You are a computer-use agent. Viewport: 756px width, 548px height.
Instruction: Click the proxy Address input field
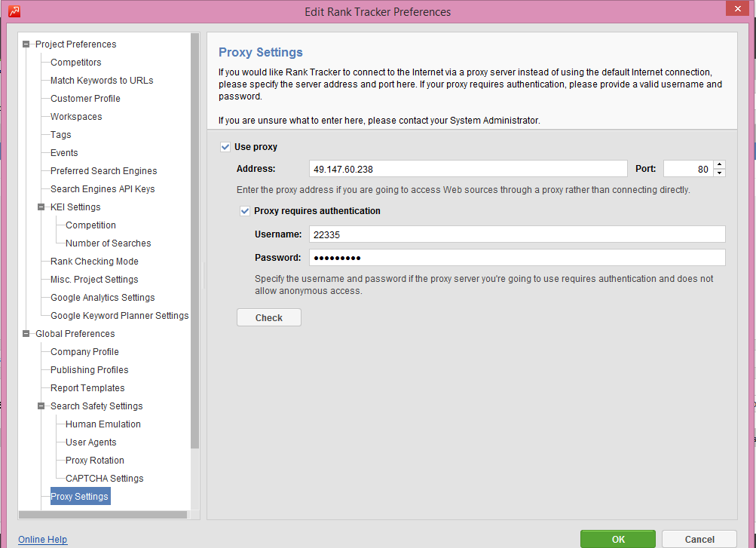click(x=467, y=170)
